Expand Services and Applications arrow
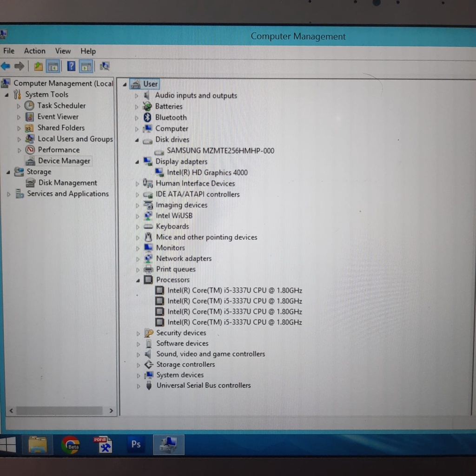This screenshot has height=476, width=476. point(9,194)
